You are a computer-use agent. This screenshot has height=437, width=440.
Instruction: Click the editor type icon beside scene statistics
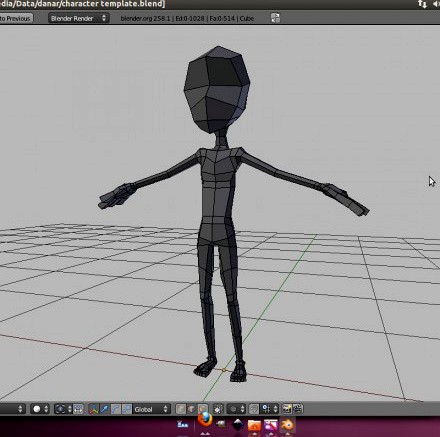pyautogui.click(x=275, y=18)
